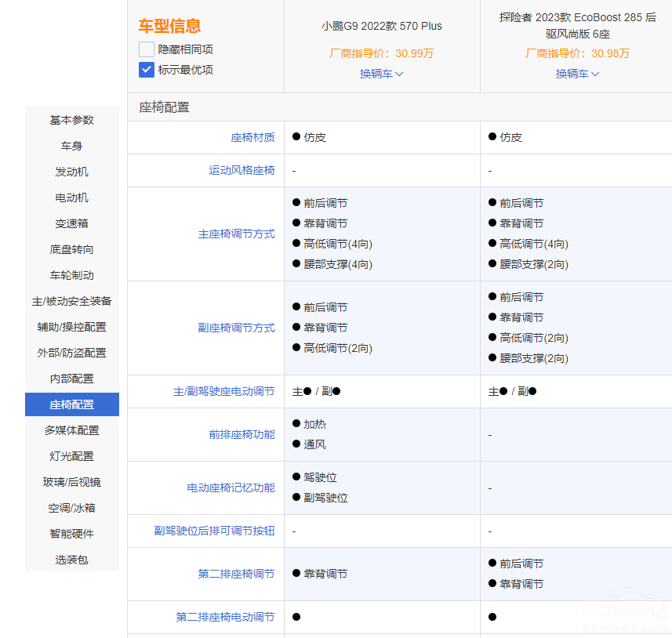This screenshot has height=638, width=672.
Task: Open 换辆车 dropdown under 小鹏G9
Action: [382, 74]
